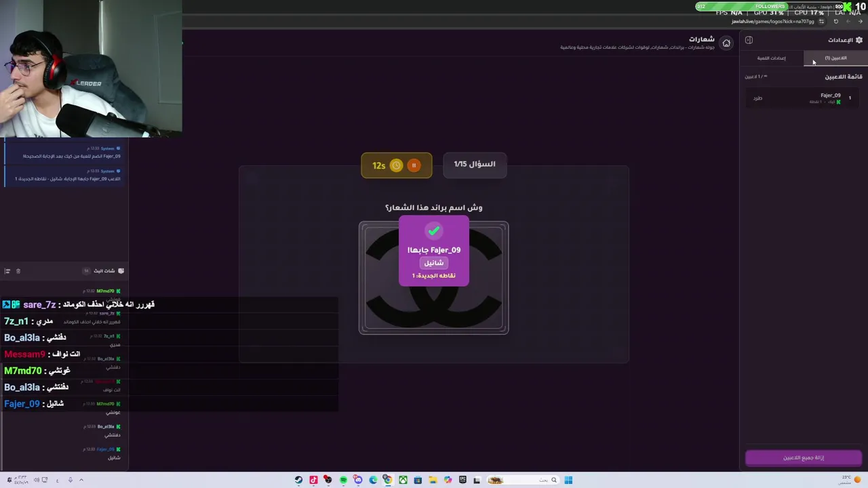Open Steam from the taskbar
The height and width of the screenshot is (488, 868).
(x=298, y=480)
